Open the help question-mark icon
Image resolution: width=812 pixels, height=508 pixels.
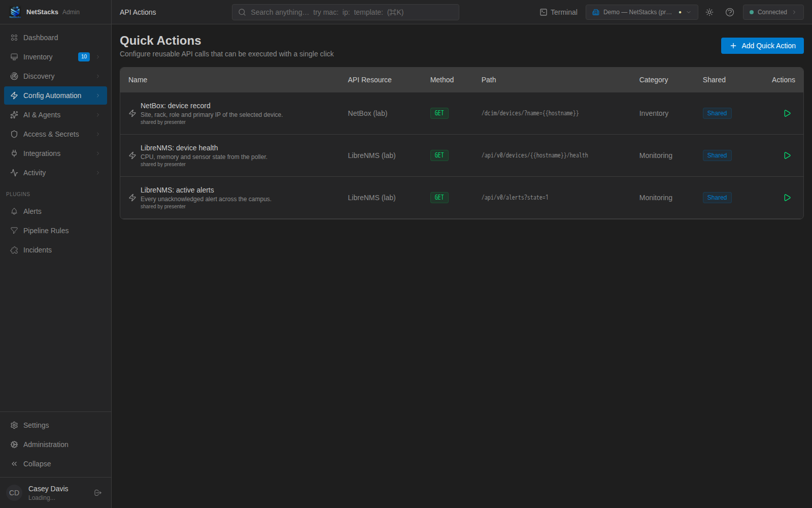(730, 12)
